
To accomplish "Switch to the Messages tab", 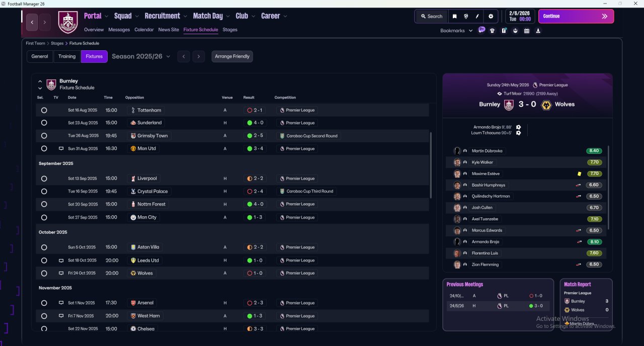I will (119, 30).
